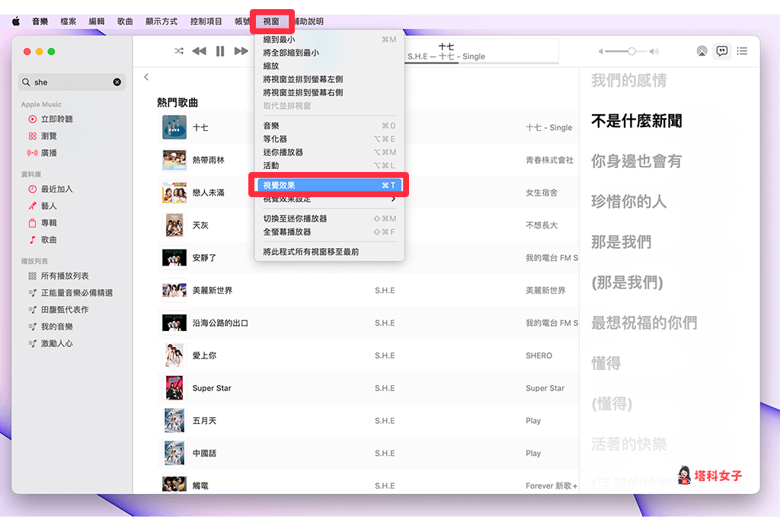The width and height of the screenshot is (780, 532).
Task: Open 歌曲 in the library
Action: coord(49,240)
